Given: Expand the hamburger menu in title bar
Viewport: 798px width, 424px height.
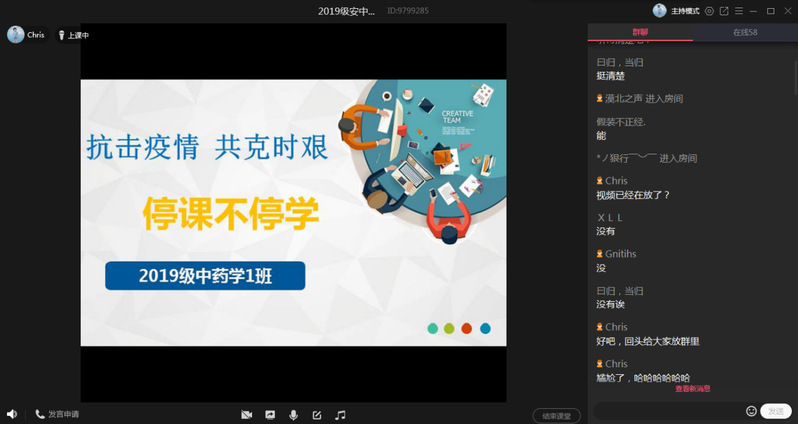Looking at the screenshot, I should pyautogui.click(x=739, y=11).
